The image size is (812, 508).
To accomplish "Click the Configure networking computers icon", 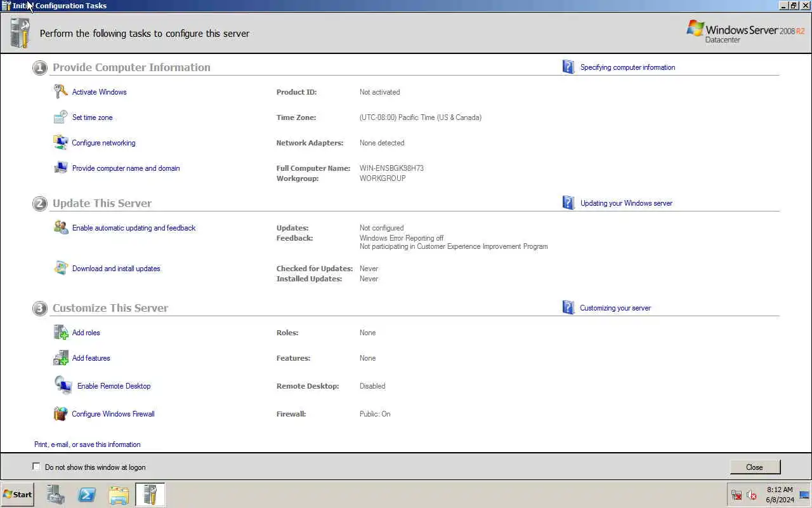I will [x=61, y=142].
